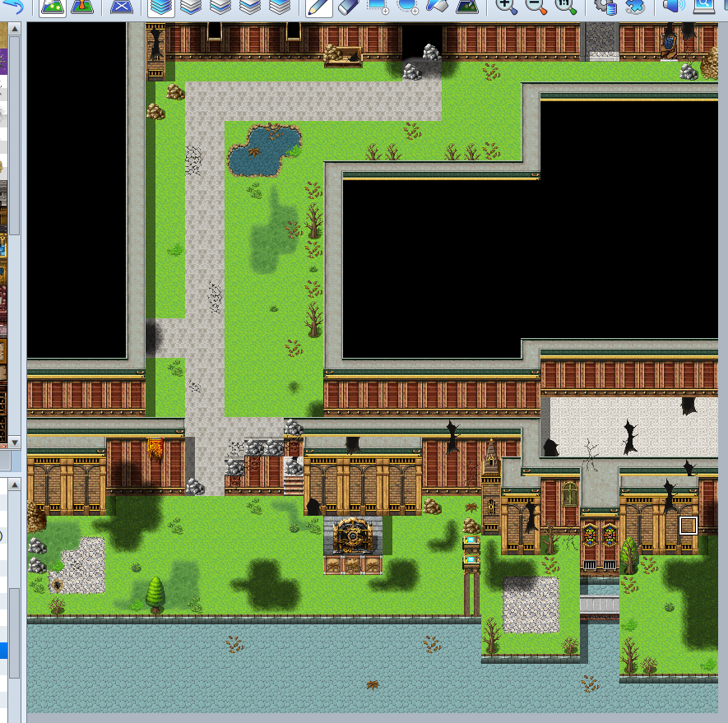This screenshot has width=728, height=723.
Task: Select the Shadow Pen tool
Action: click(x=467, y=6)
